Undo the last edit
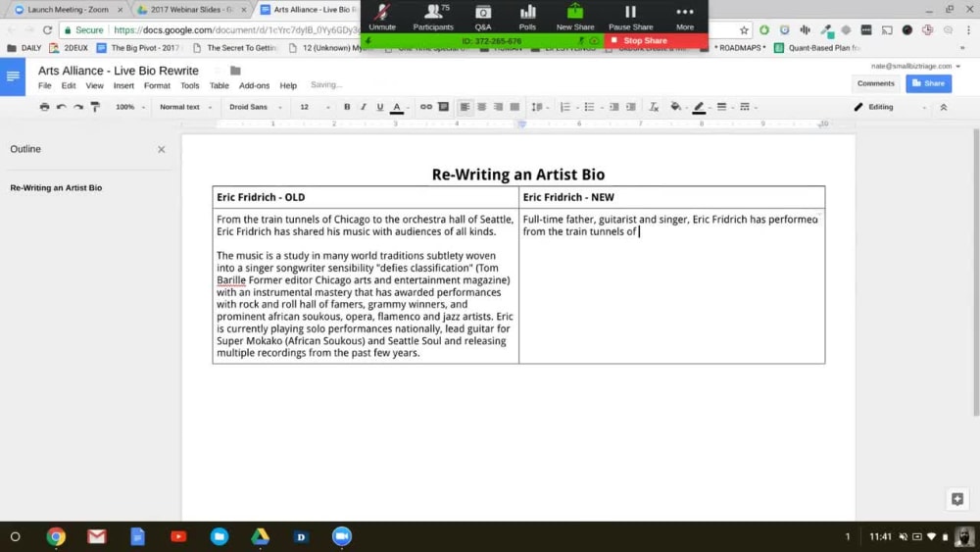Viewport: 980px width, 552px height. tap(61, 107)
